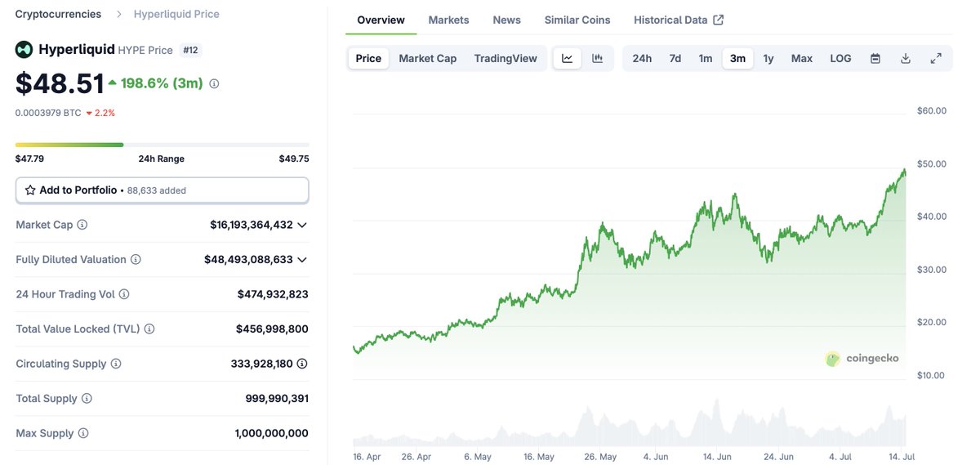Click the star icon in Add to Portfolio
Viewport: 980px width, 465px height.
(30, 190)
